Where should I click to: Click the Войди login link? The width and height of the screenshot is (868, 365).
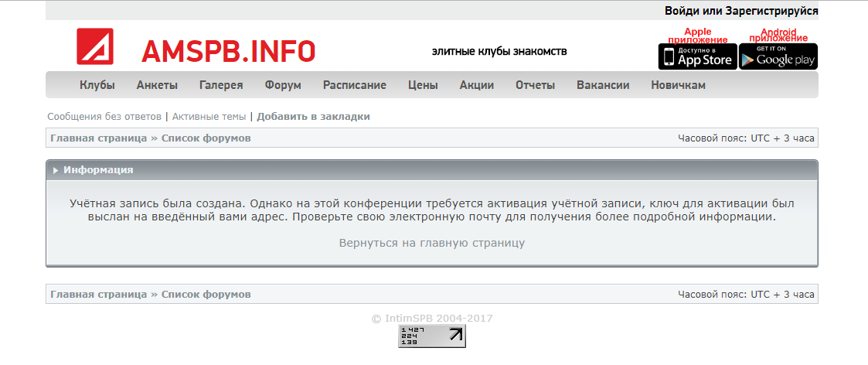point(682,11)
